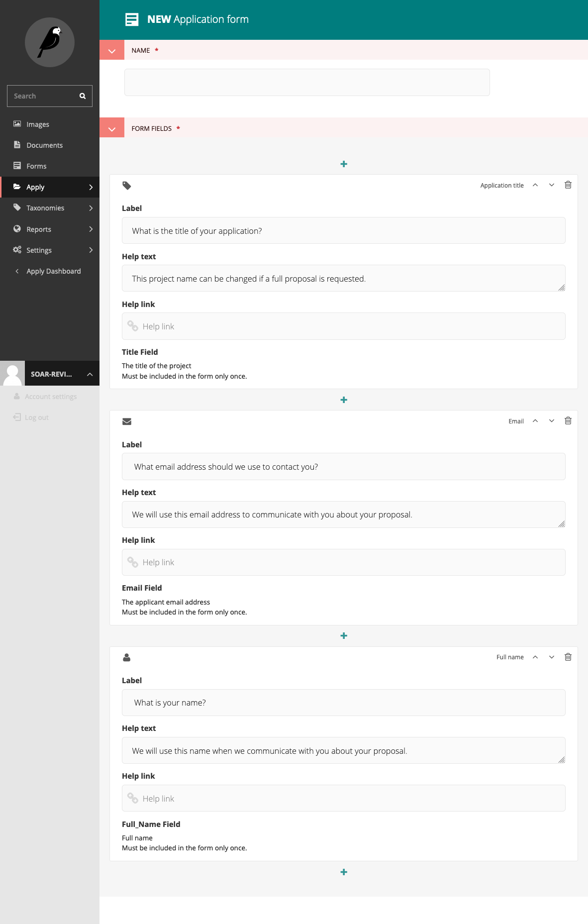Click Log out
This screenshot has height=924, width=588.
pos(36,417)
